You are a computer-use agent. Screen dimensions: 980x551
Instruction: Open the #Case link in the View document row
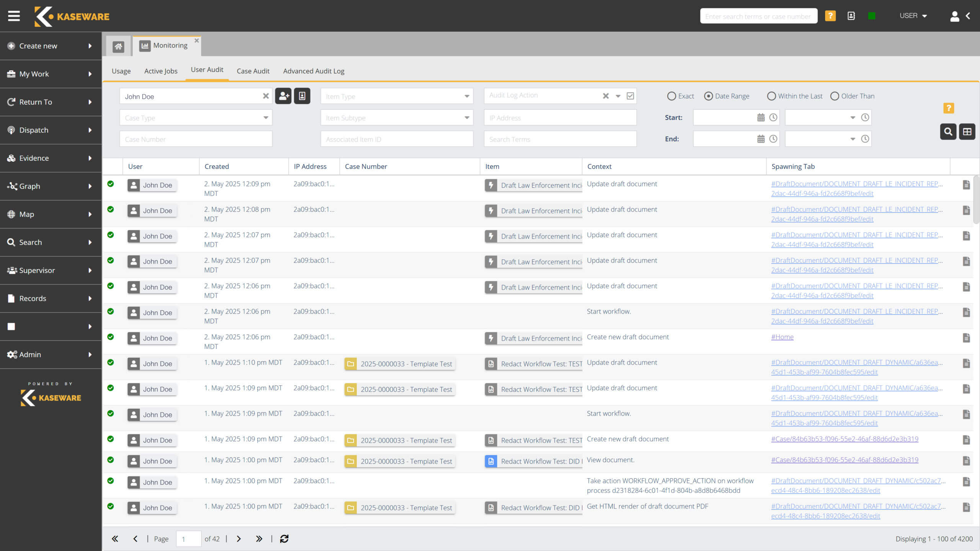pyautogui.click(x=844, y=460)
